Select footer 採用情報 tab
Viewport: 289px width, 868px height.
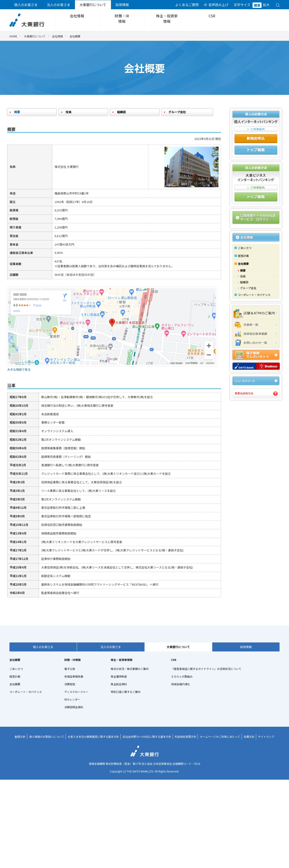pos(246,647)
